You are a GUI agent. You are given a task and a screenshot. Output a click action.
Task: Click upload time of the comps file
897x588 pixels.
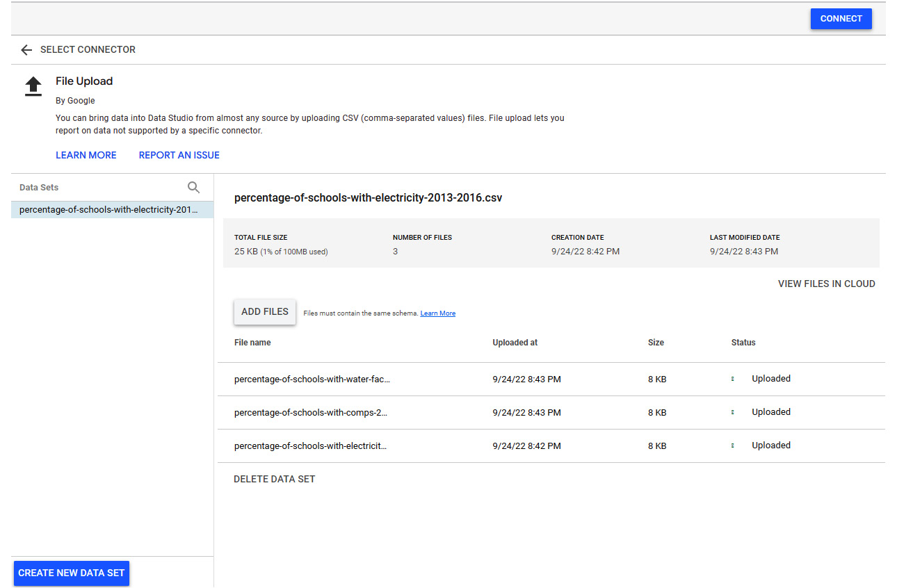pyautogui.click(x=527, y=413)
